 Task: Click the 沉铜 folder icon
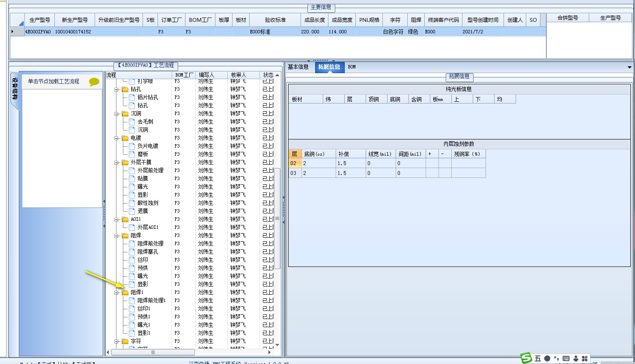click(125, 114)
